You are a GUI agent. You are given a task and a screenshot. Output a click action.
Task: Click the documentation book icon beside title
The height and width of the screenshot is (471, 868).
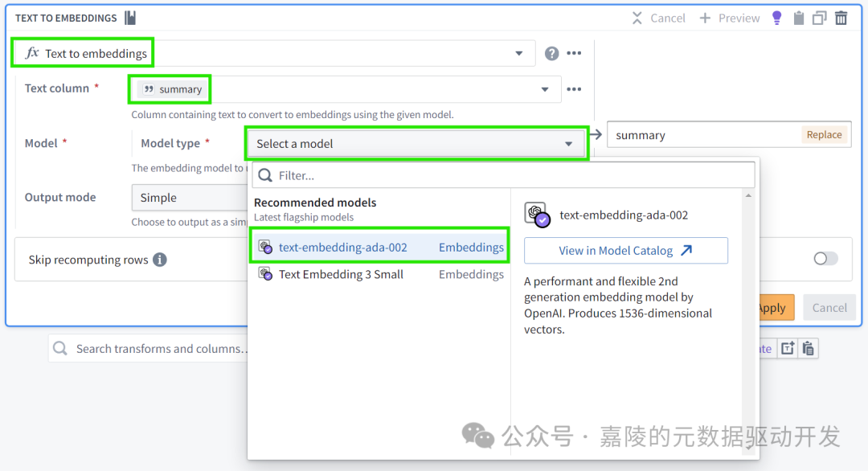130,18
